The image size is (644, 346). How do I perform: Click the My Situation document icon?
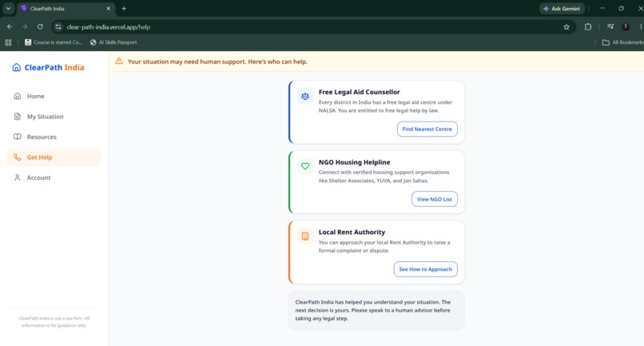click(18, 117)
